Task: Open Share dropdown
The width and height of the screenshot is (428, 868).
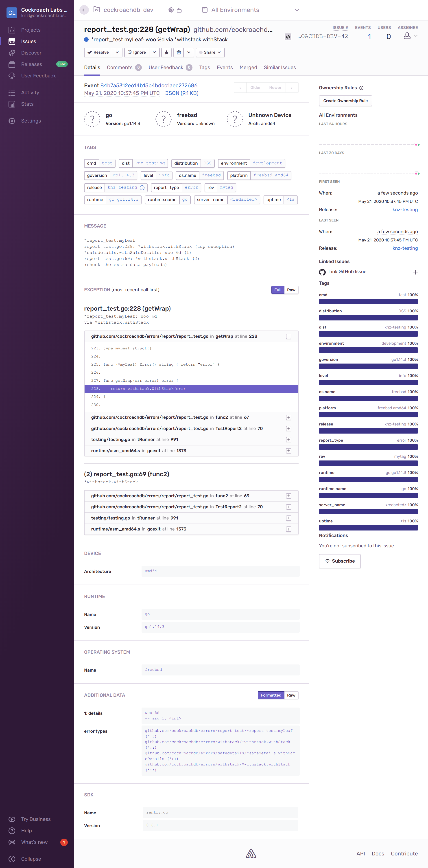Action: coord(210,52)
